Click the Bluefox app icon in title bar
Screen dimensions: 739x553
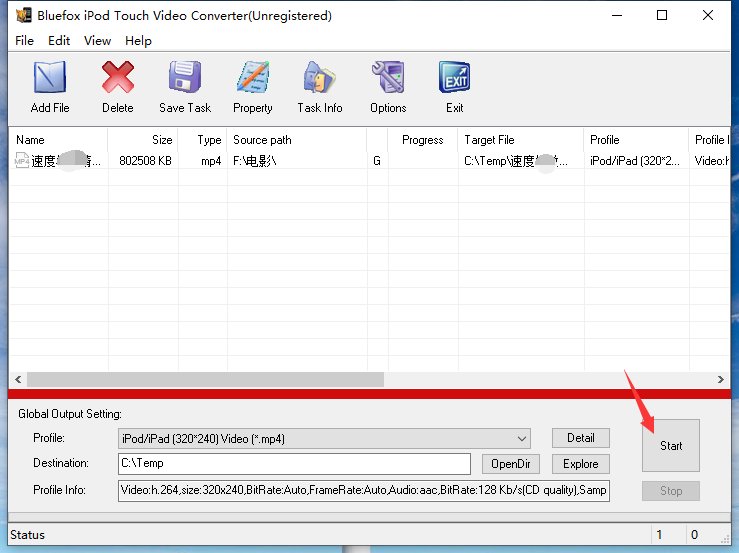click(x=23, y=16)
